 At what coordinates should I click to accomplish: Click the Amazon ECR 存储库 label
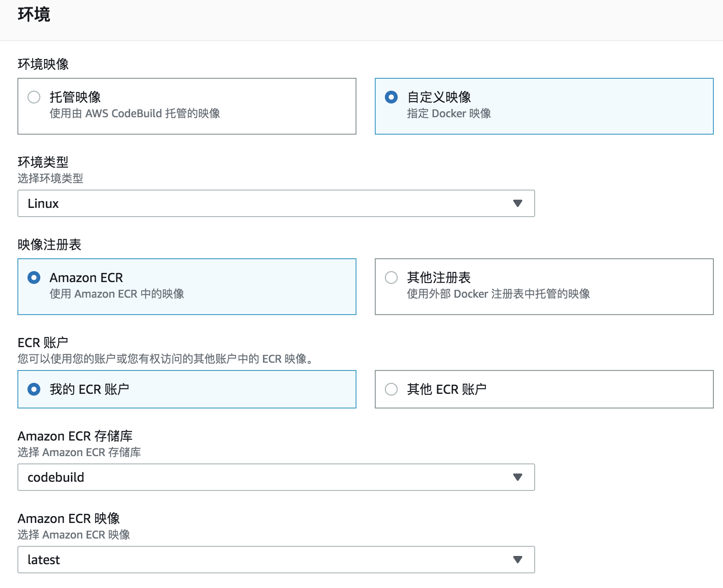click(x=75, y=436)
